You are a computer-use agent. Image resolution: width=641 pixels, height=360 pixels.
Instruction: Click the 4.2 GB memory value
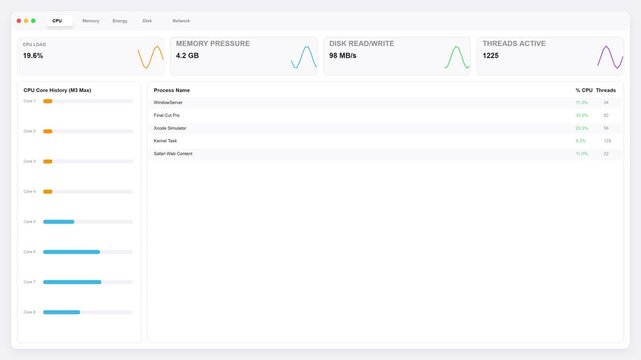coord(187,56)
